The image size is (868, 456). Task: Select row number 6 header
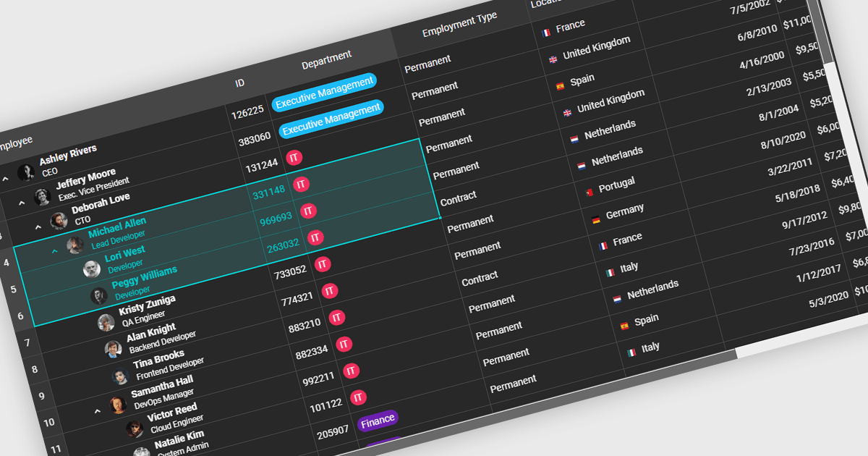click(20, 316)
